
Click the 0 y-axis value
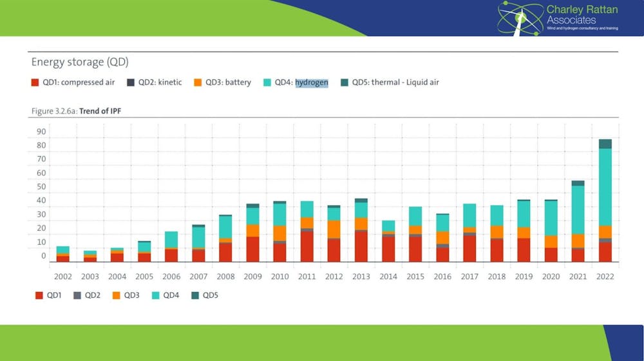coord(44,256)
